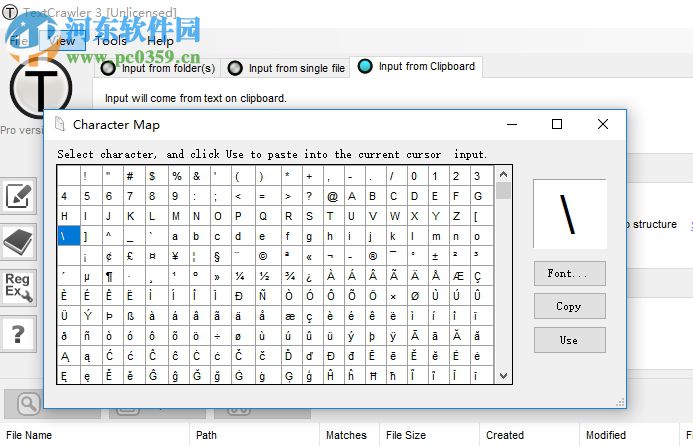Select the % character in the grid
Screen dimensions: 693x446
tap(177, 176)
